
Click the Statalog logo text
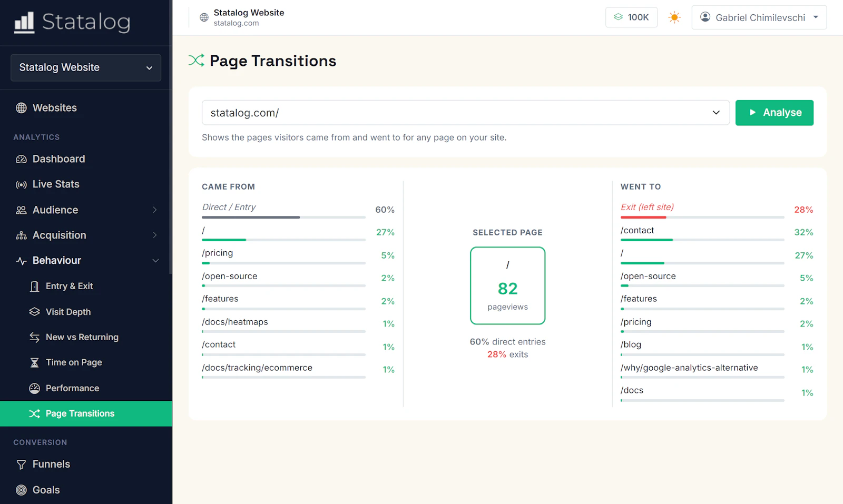click(x=86, y=22)
